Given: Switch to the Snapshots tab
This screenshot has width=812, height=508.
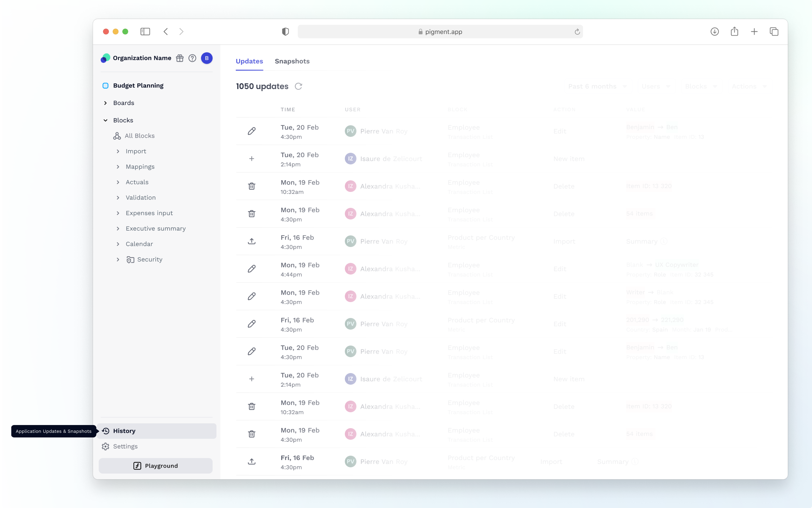Looking at the screenshot, I should tap(292, 61).
